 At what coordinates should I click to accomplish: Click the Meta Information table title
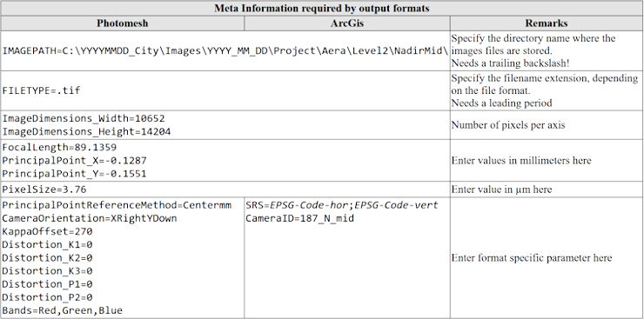(322, 8)
